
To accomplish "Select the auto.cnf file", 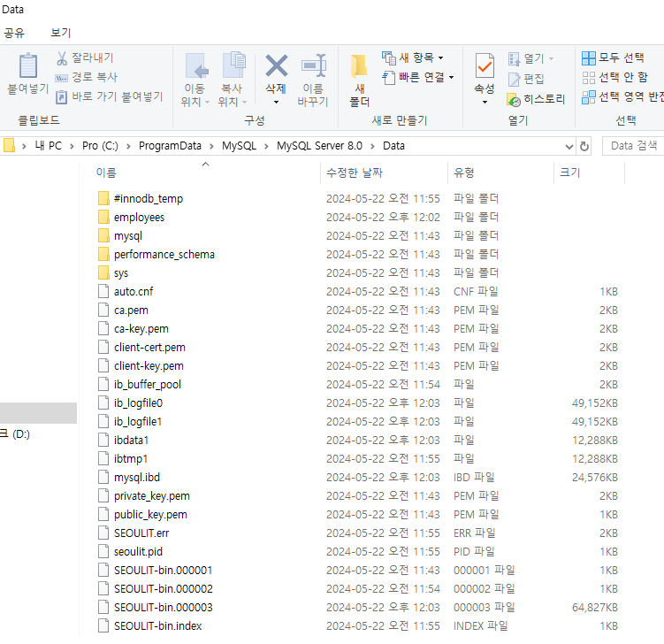I will click(126, 292).
